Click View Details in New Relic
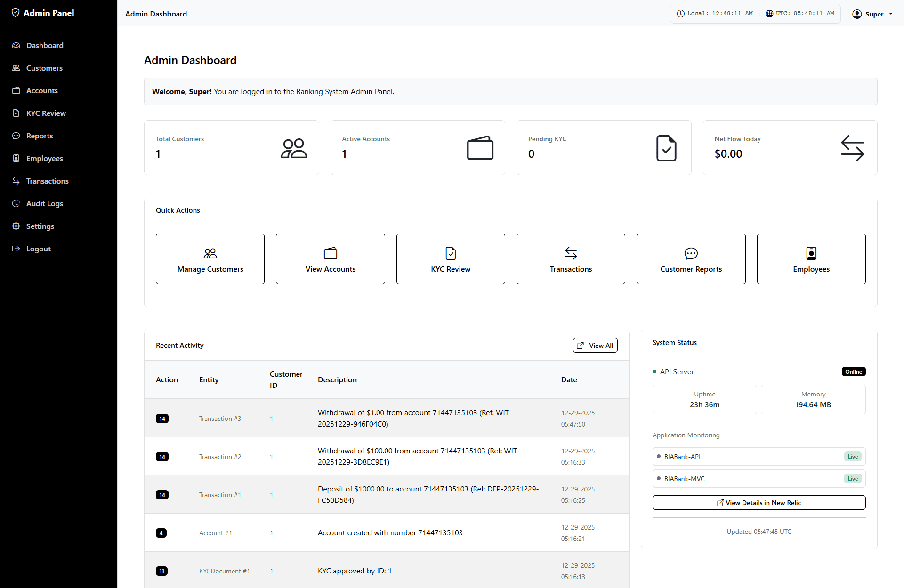Viewport: 904px width, 588px height. coord(759,502)
